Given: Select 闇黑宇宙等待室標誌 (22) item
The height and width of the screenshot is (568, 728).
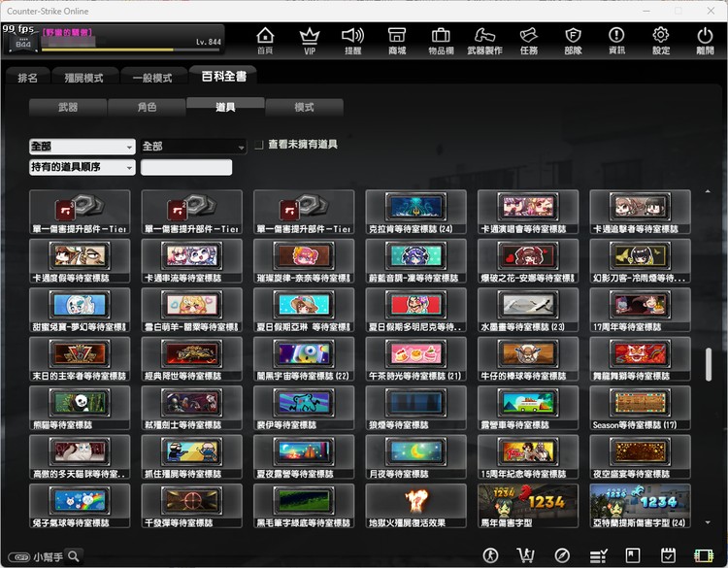Looking at the screenshot, I should point(304,359).
